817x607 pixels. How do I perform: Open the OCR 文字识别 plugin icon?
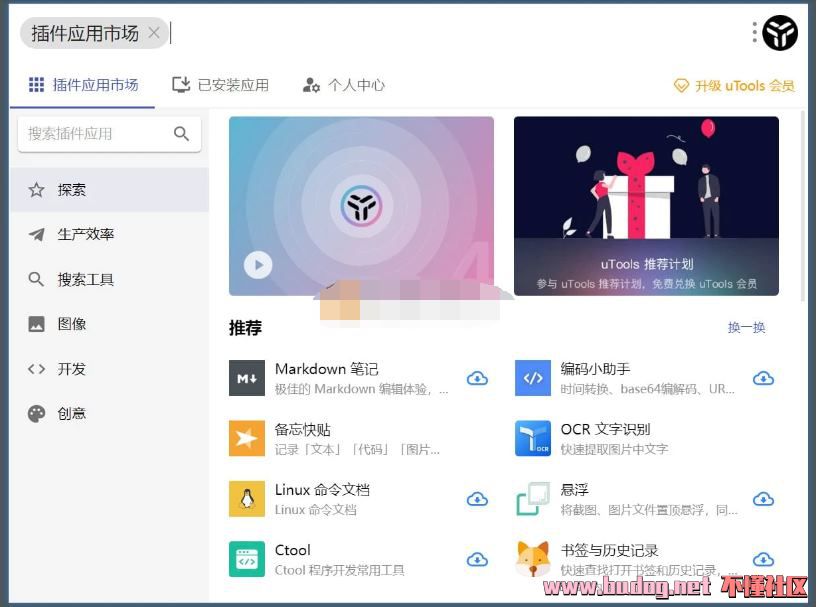(533, 438)
